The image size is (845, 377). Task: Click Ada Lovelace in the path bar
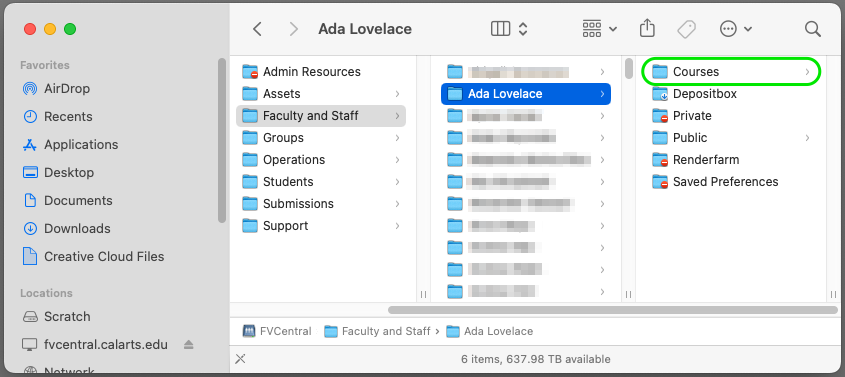(x=489, y=331)
